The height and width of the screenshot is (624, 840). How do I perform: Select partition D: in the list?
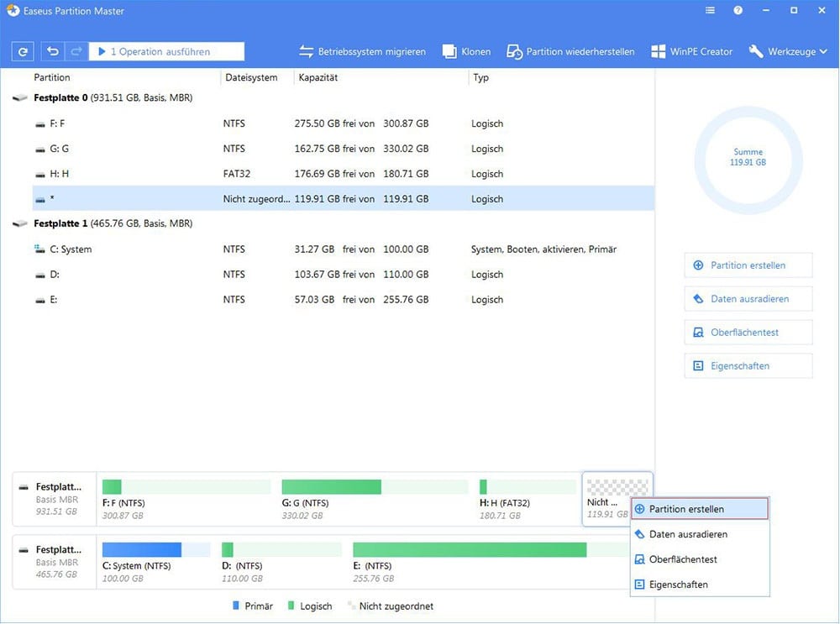tap(343, 275)
